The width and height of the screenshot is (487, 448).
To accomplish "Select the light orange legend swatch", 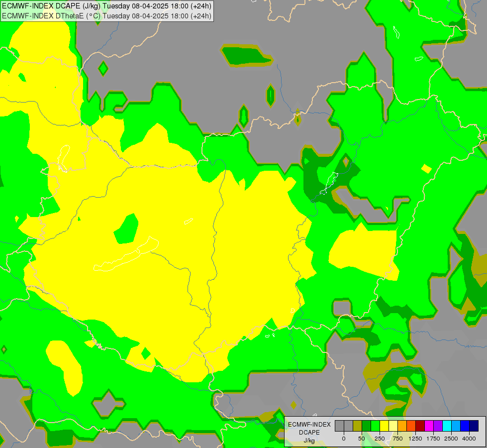I will 402,426.
